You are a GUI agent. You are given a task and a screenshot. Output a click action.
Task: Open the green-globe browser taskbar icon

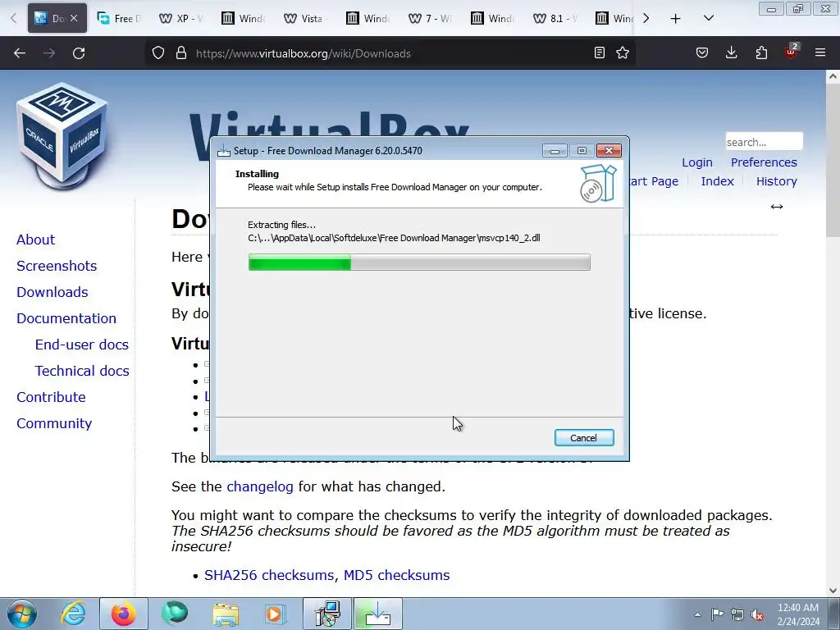tap(175, 614)
